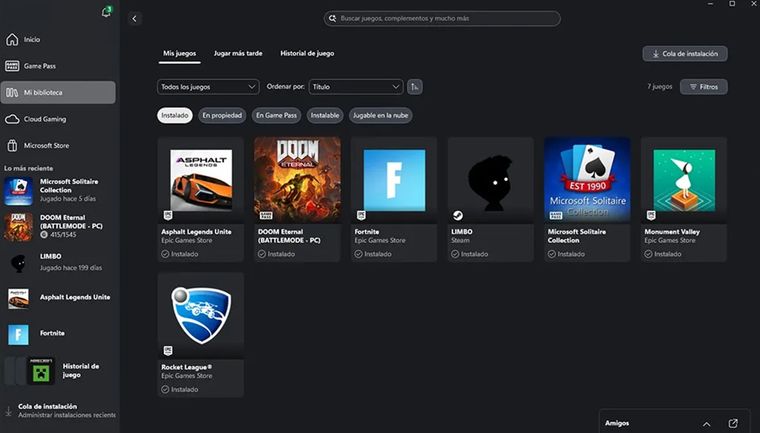
Task: Open recent DOOM Eternal sidebar icon
Action: 18,226
